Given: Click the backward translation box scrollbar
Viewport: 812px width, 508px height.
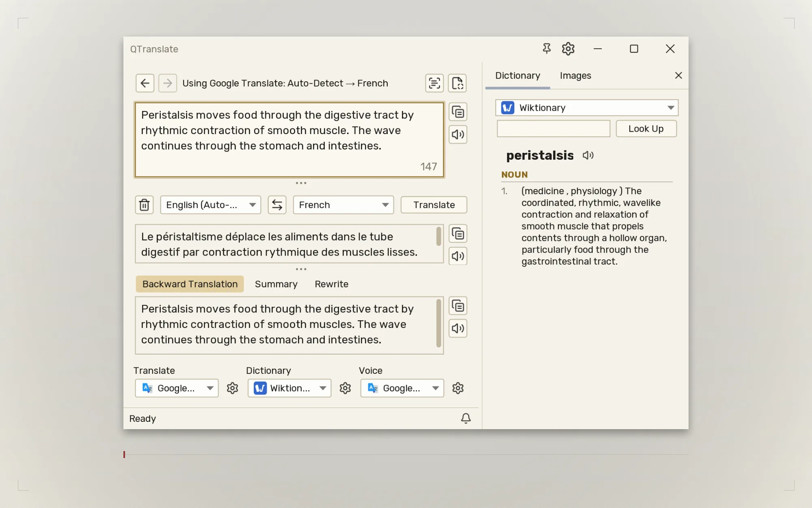Looking at the screenshot, I should click(x=438, y=323).
